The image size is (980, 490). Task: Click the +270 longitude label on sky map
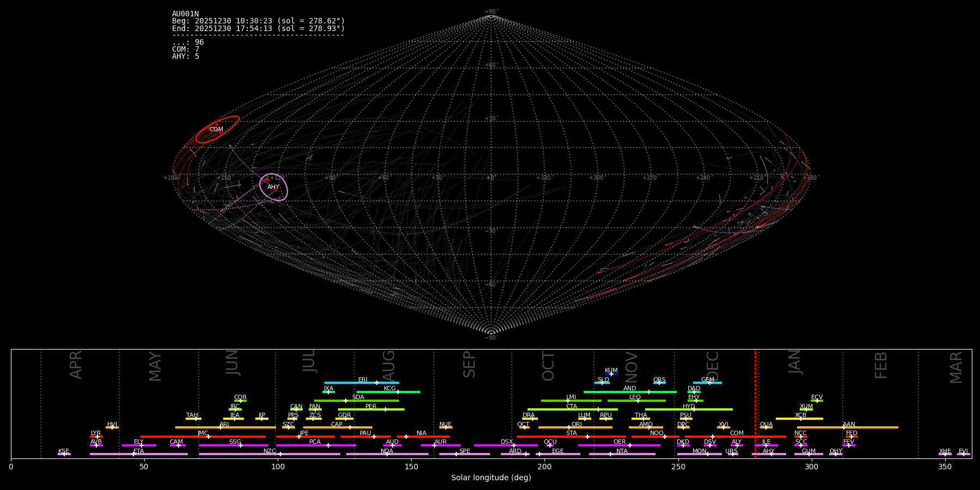point(650,178)
